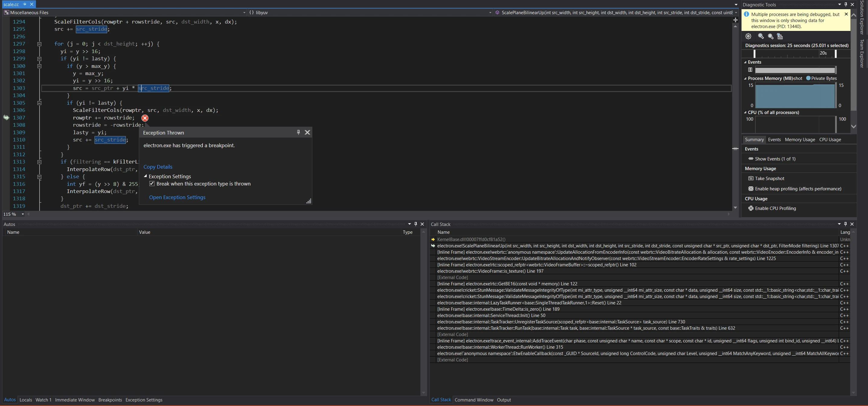Select the KernelBase.dll call stack frame

471,239
